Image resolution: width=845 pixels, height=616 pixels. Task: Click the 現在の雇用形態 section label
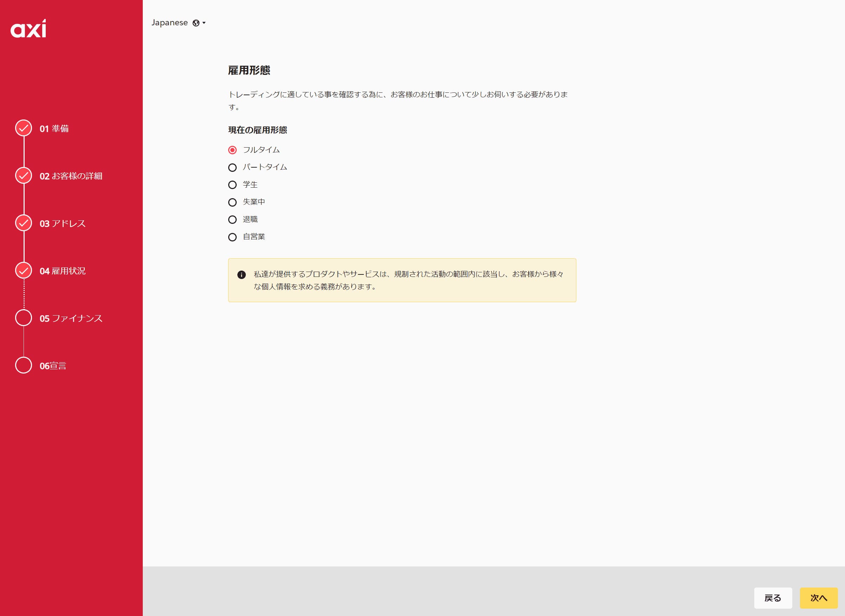pyautogui.click(x=257, y=130)
